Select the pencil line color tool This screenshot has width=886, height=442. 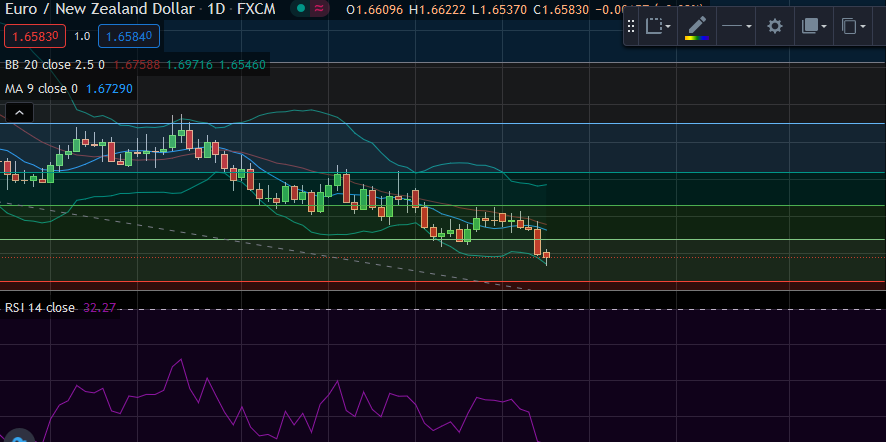coord(697,27)
